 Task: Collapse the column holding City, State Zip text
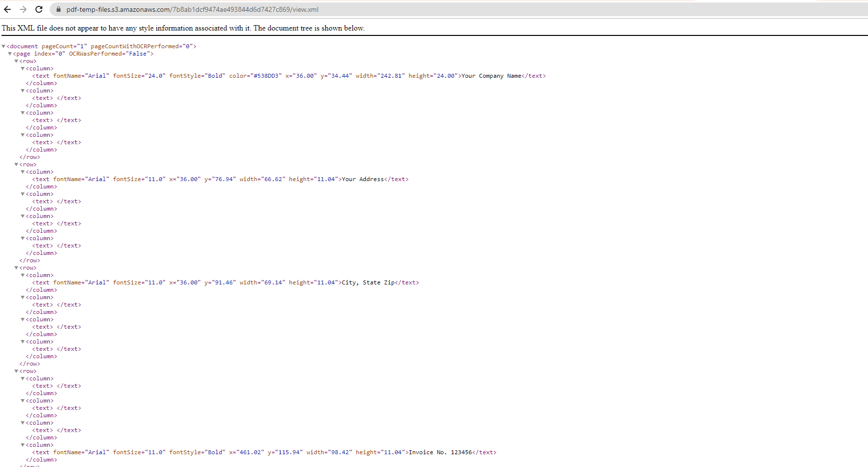23,275
